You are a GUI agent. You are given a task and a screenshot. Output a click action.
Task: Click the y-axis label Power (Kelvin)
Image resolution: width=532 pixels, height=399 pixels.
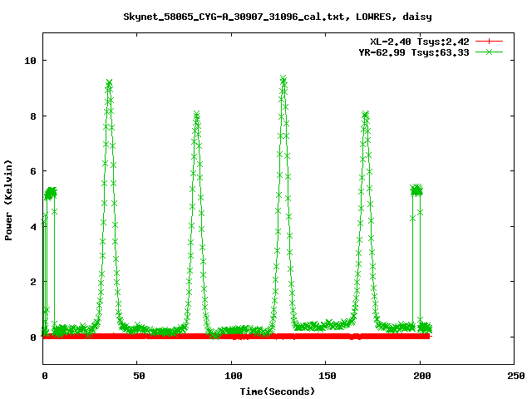pyautogui.click(x=8, y=200)
